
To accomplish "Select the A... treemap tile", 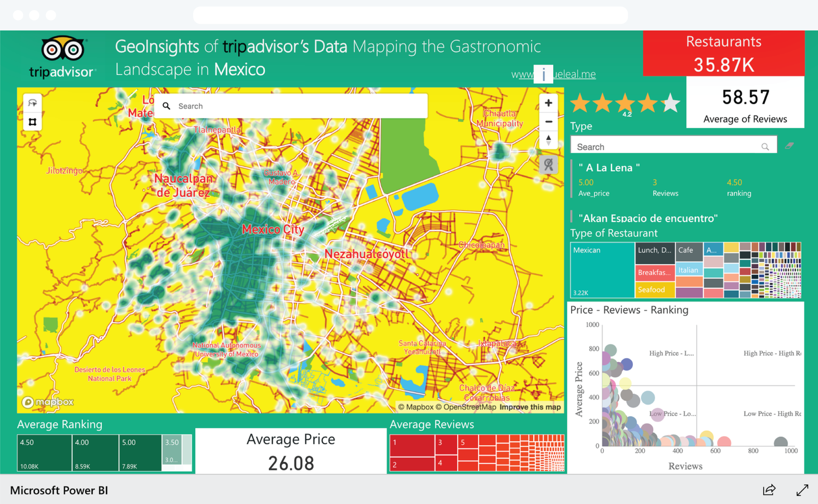I will click(713, 249).
